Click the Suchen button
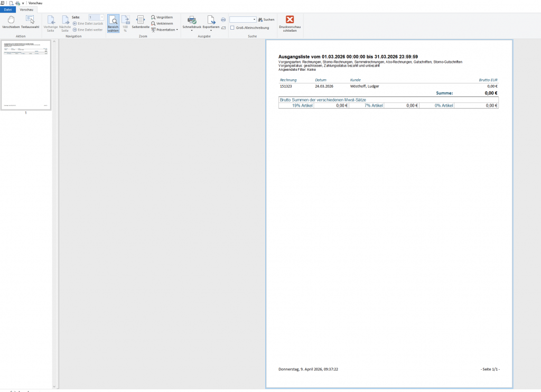 point(266,20)
